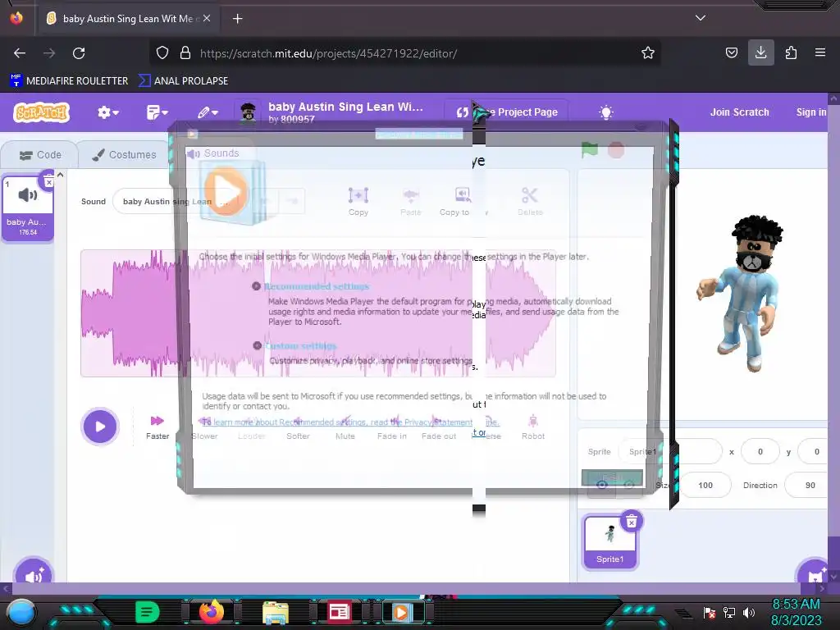Click Finish button in Media Player dialog
Viewport: 840px width, 630px height.
tap(612, 477)
